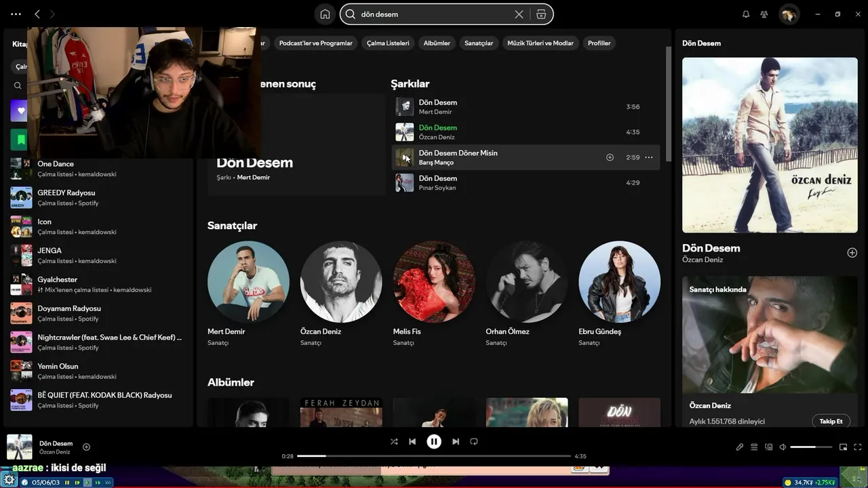Enter full screen mode
This screenshot has width=868, height=488.
pyautogui.click(x=858, y=447)
